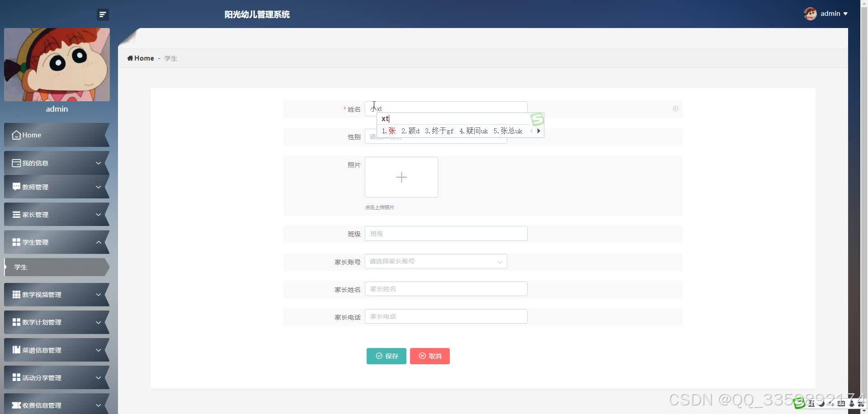Viewport: 868px width, 414px height.
Task: Click the 学生管理 grid icon
Action: (x=16, y=242)
